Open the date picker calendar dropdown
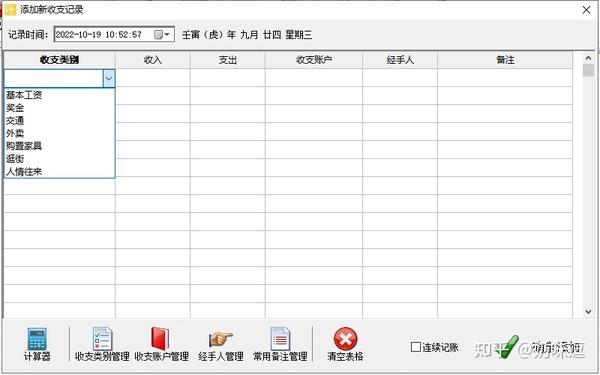600x375 pixels. coord(163,34)
